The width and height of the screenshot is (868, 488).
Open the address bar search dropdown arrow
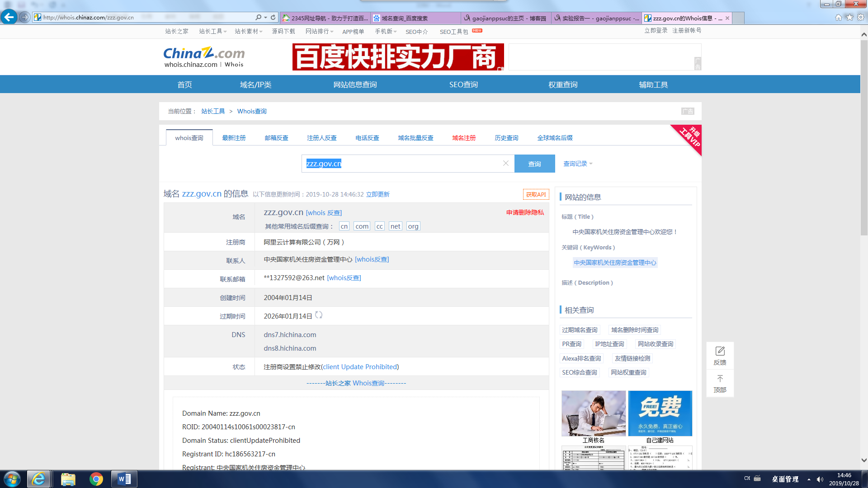click(265, 17)
